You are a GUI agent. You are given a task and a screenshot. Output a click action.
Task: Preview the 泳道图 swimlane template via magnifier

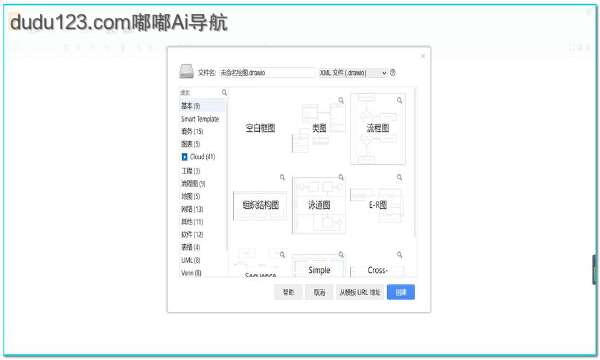[x=341, y=178]
